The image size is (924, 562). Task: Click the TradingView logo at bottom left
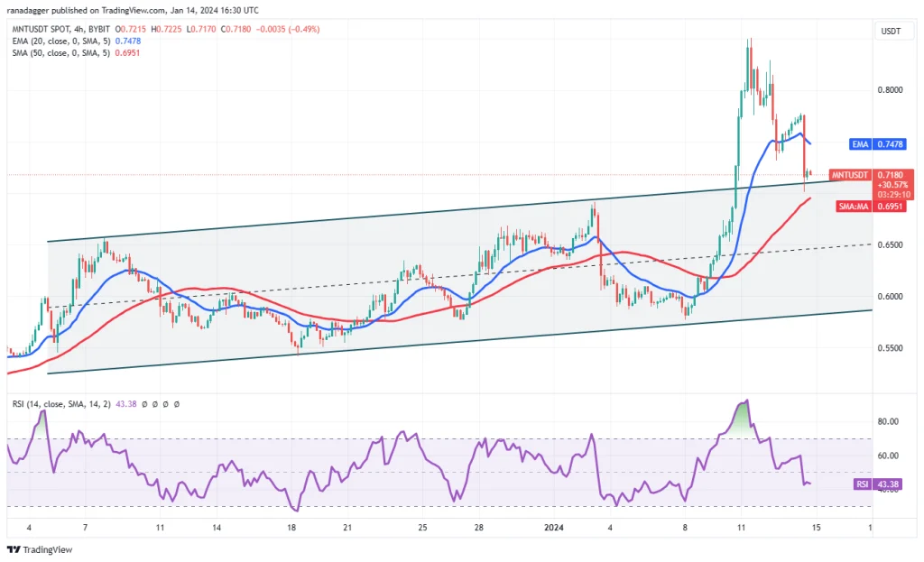click(40, 549)
